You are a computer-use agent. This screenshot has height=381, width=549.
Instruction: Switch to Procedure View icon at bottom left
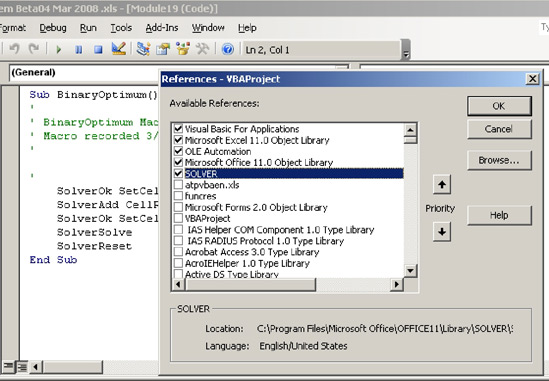tap(8, 367)
